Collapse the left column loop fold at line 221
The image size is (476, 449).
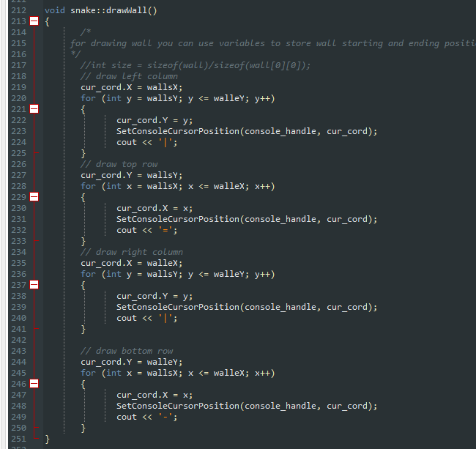(x=34, y=109)
